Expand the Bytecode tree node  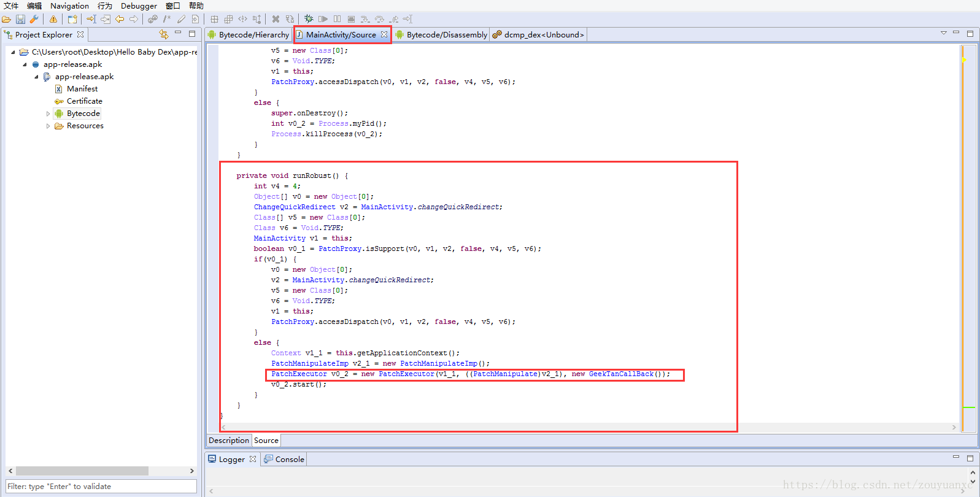(48, 114)
